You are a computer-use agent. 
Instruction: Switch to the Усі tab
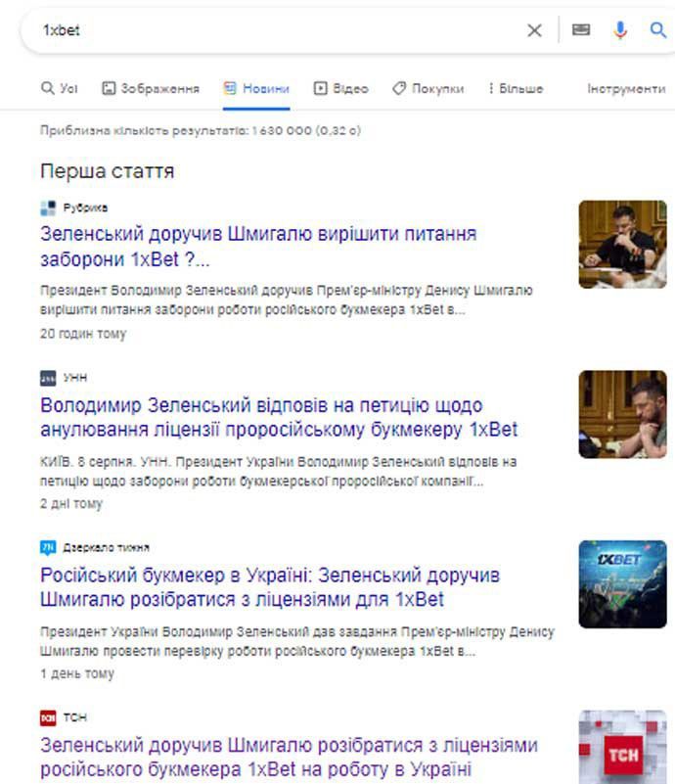(59, 88)
